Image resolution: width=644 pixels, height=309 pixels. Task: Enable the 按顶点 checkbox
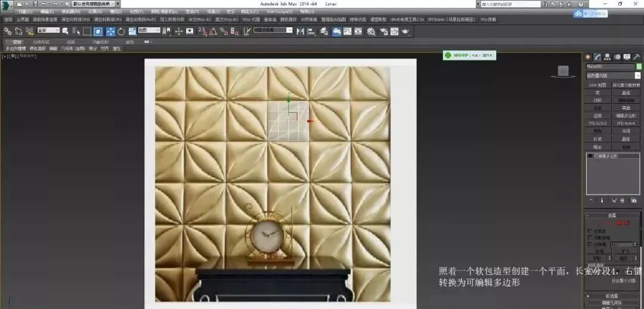pyautogui.click(x=590, y=231)
